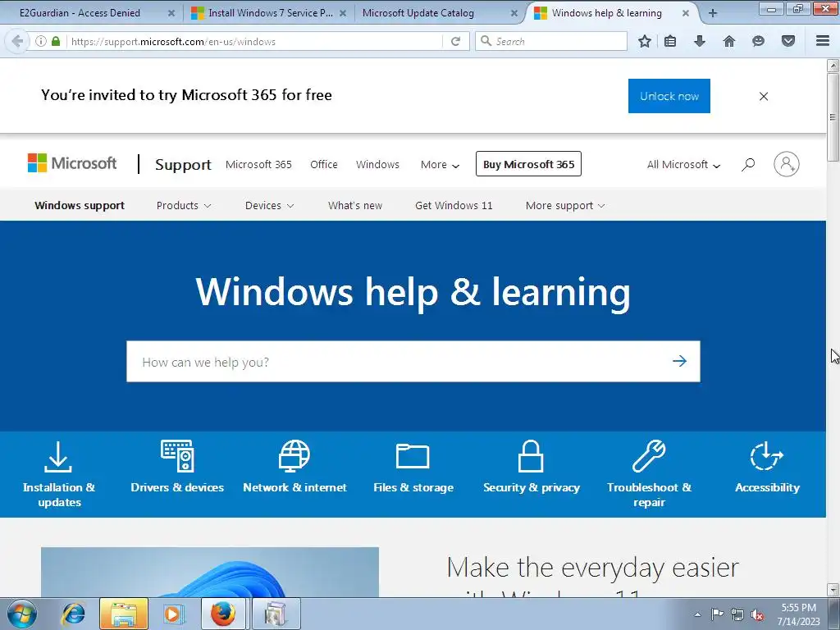This screenshot has height=630, width=840.
Task: Click the Support link in the header
Action: click(183, 164)
